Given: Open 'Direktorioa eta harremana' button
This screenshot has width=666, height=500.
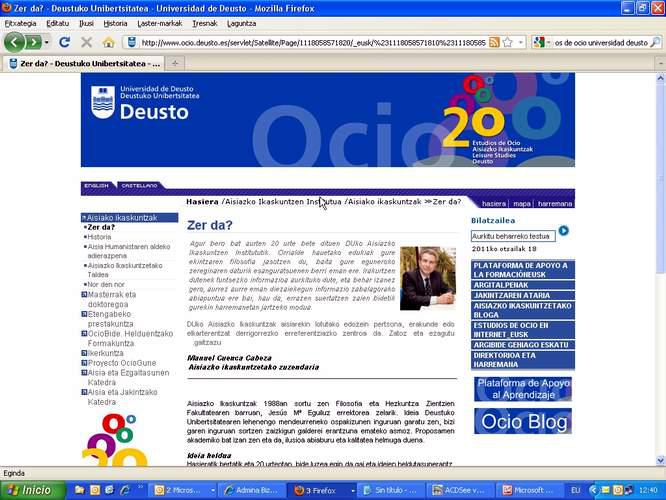Looking at the screenshot, I should pos(523,360).
